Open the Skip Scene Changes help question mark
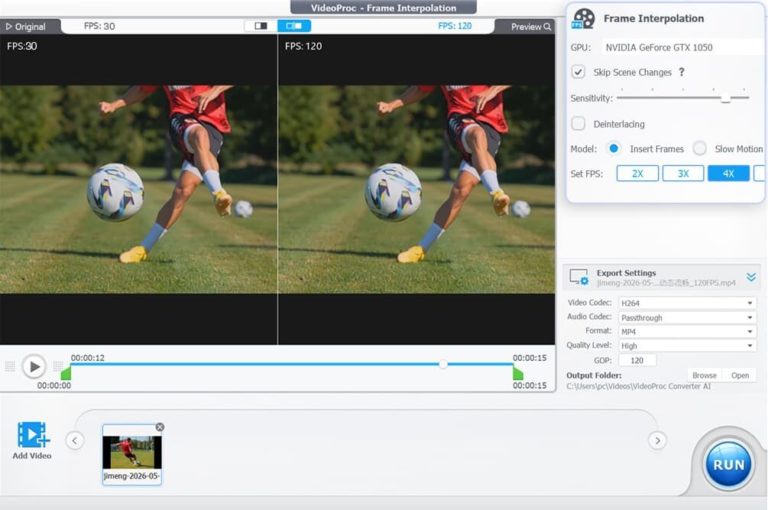Image resolution: width=768 pixels, height=510 pixels. (681, 72)
